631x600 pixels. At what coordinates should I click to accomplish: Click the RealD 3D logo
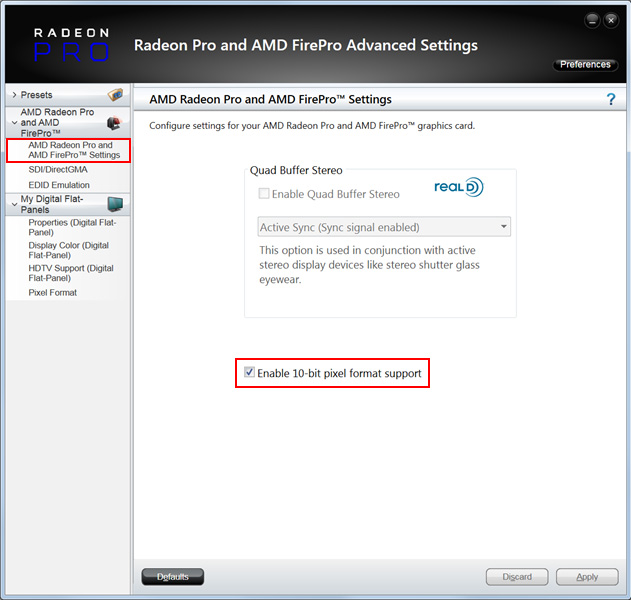point(459,187)
